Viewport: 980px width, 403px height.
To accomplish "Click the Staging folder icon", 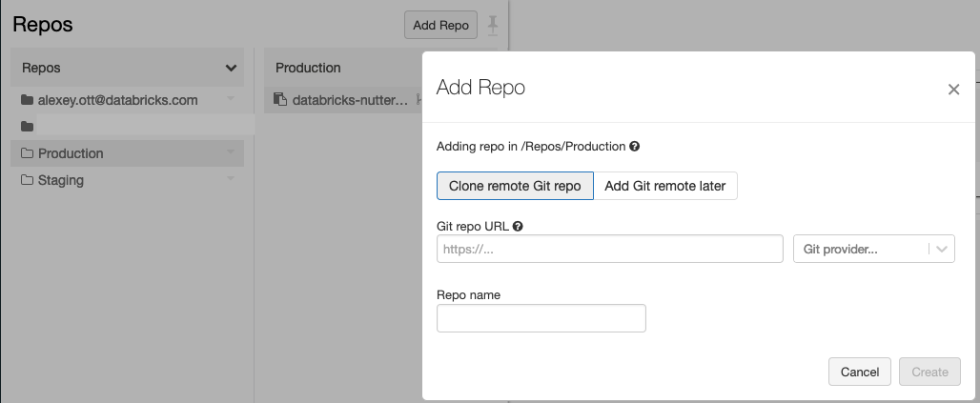I will pos(27,180).
